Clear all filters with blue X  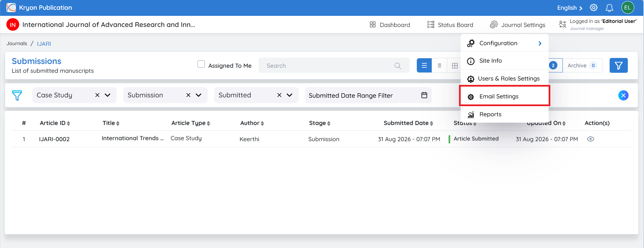623,95
